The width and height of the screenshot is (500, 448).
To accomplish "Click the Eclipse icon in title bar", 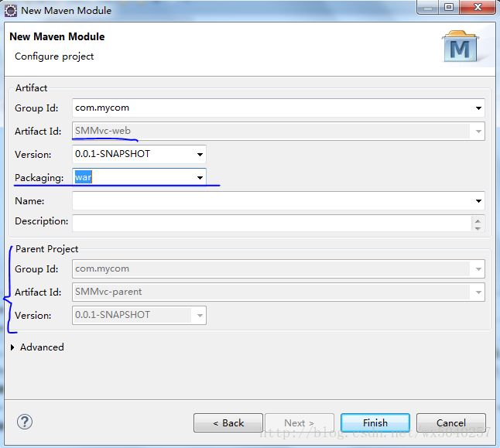I will tap(11, 11).
